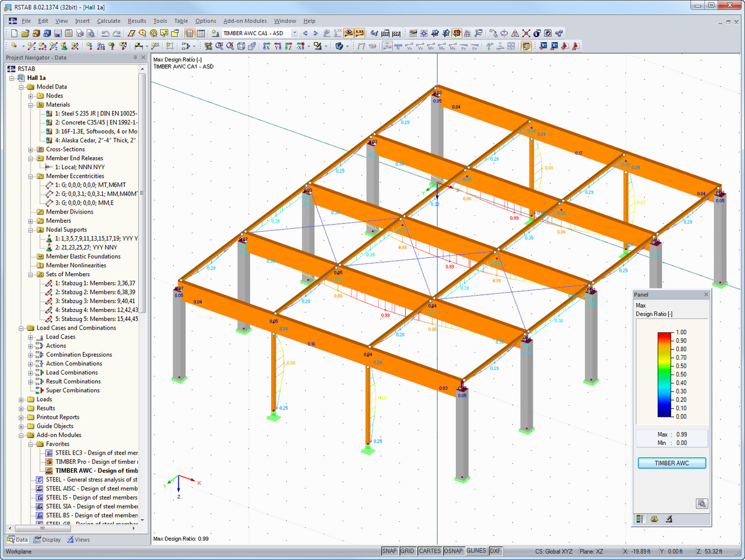Open the Calculate menu
The height and width of the screenshot is (560, 745).
click(109, 21)
